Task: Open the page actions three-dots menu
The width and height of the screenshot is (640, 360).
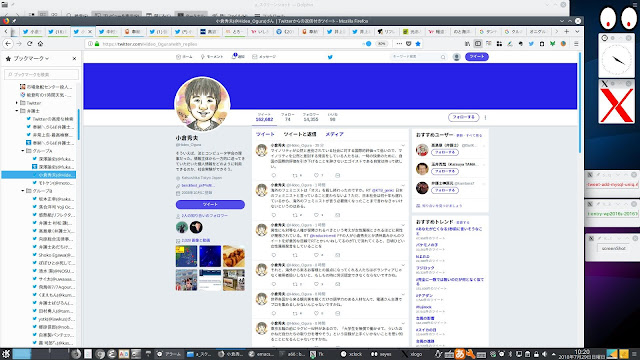Action: [x=399, y=44]
